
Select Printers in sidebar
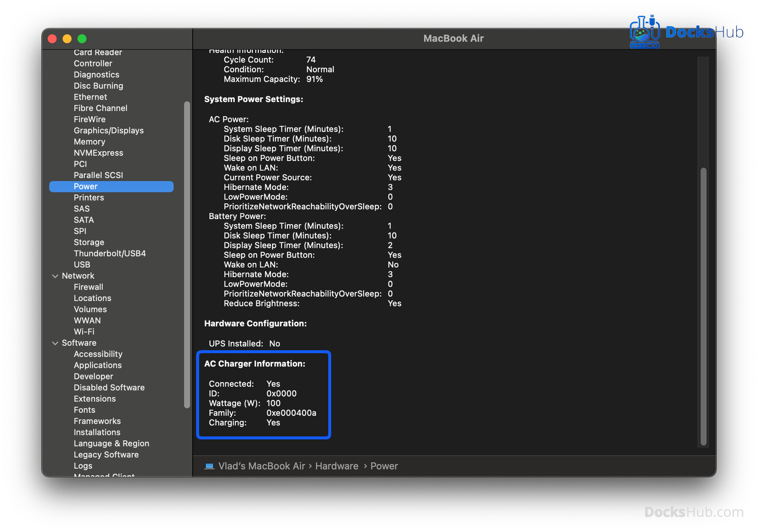[89, 198]
